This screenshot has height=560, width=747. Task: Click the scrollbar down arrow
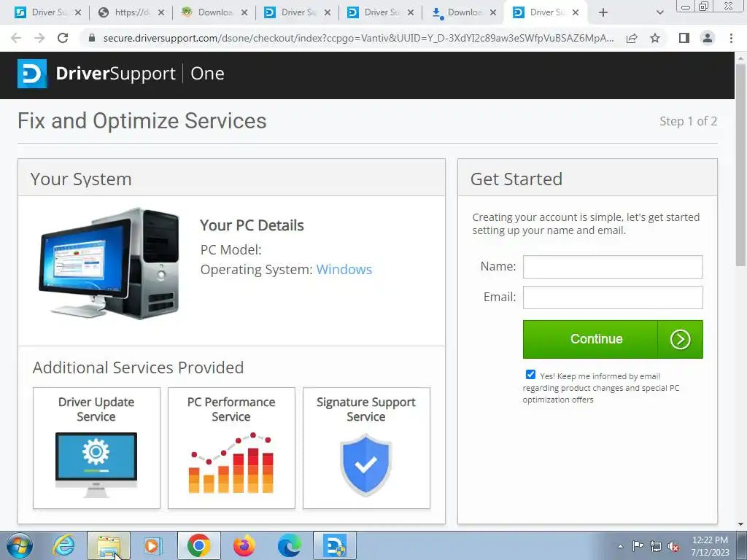coord(740,524)
